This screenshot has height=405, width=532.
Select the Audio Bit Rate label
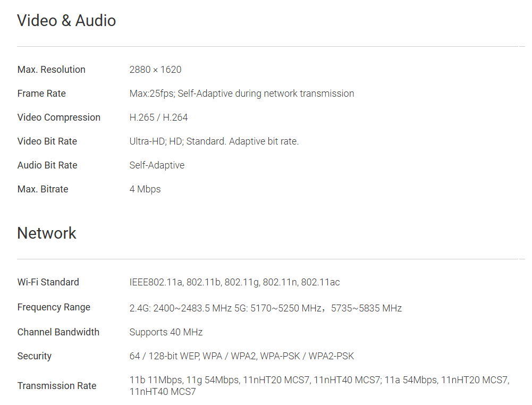(x=47, y=165)
